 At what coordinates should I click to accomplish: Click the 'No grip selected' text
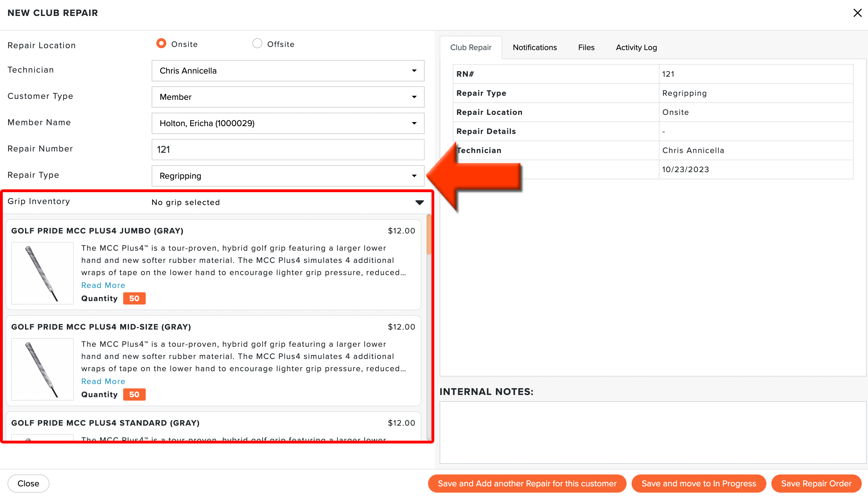(x=185, y=202)
